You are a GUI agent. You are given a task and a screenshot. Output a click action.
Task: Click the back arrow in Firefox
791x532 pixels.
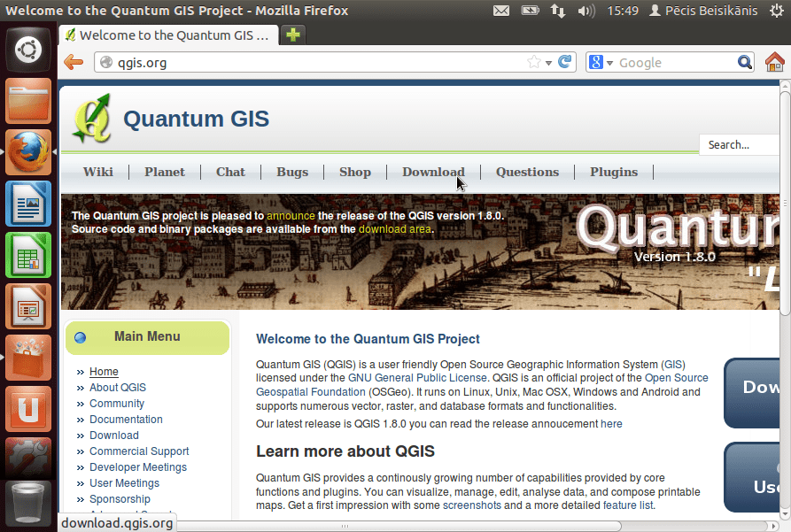click(x=74, y=62)
